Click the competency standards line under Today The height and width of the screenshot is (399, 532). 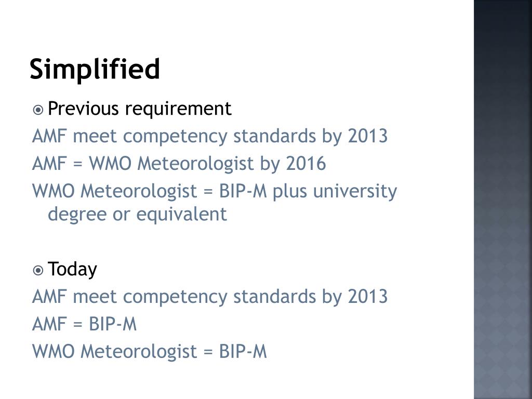pyautogui.click(x=210, y=296)
